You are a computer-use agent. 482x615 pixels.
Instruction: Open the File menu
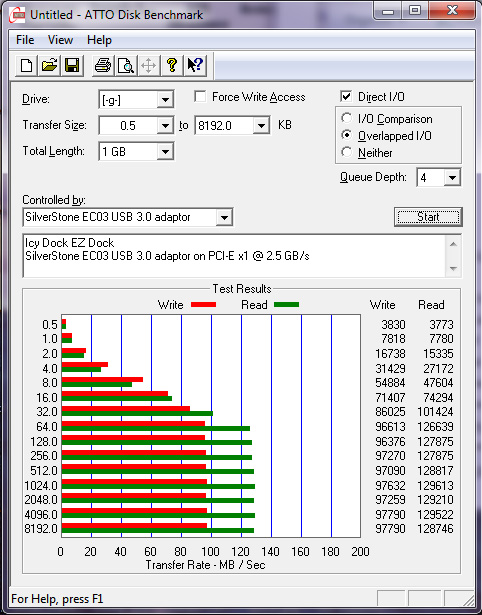pyautogui.click(x=25, y=40)
